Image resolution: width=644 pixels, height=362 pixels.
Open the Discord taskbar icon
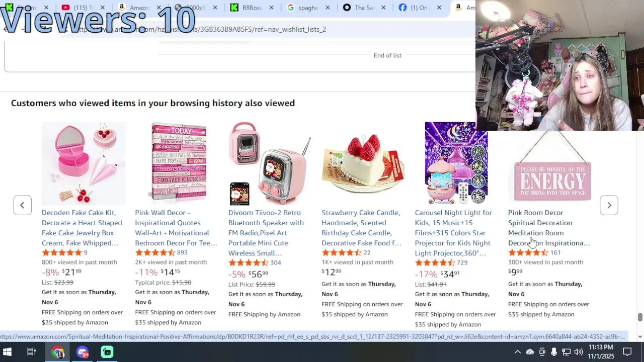click(x=83, y=352)
